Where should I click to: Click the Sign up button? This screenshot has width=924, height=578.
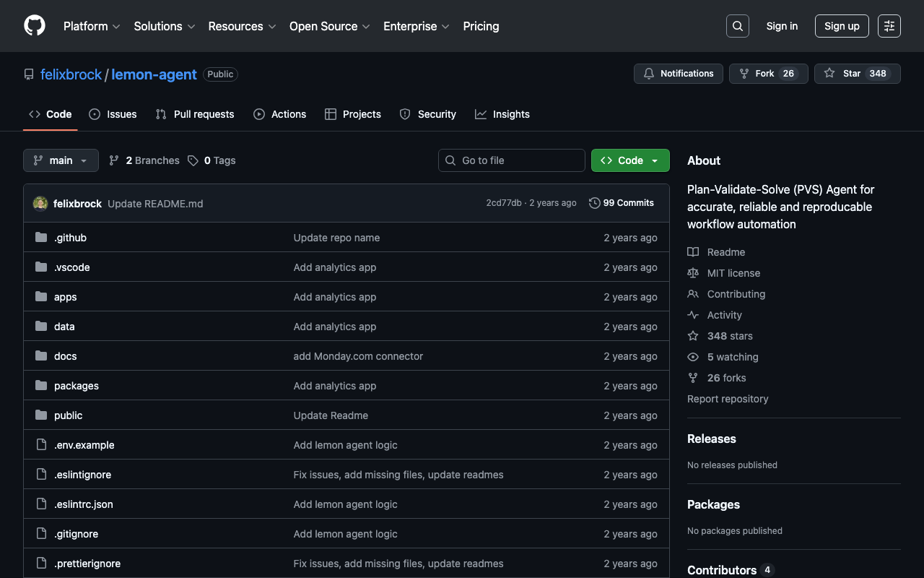(841, 26)
